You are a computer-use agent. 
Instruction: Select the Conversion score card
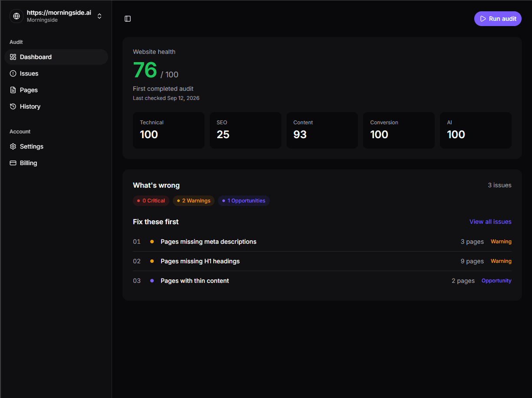click(399, 130)
